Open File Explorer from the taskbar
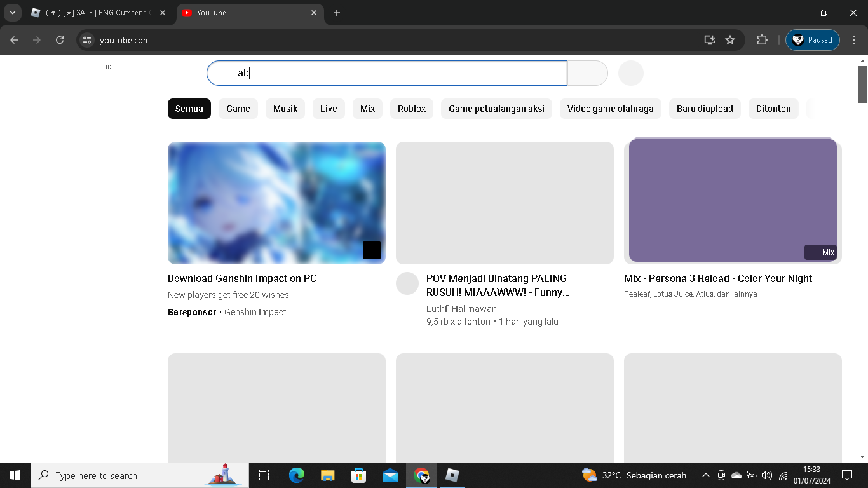Screen dimensions: 868x488 pyautogui.click(x=327, y=475)
